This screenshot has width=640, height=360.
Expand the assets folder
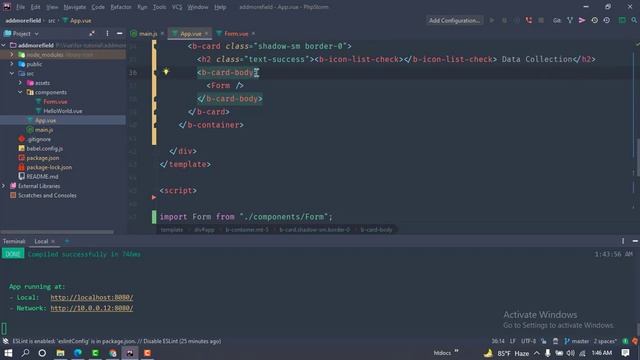click(x=20, y=83)
